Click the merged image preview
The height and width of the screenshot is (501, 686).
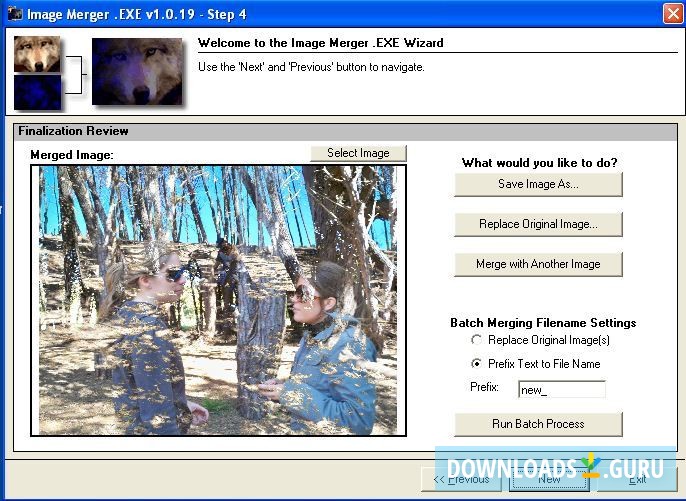[218, 300]
